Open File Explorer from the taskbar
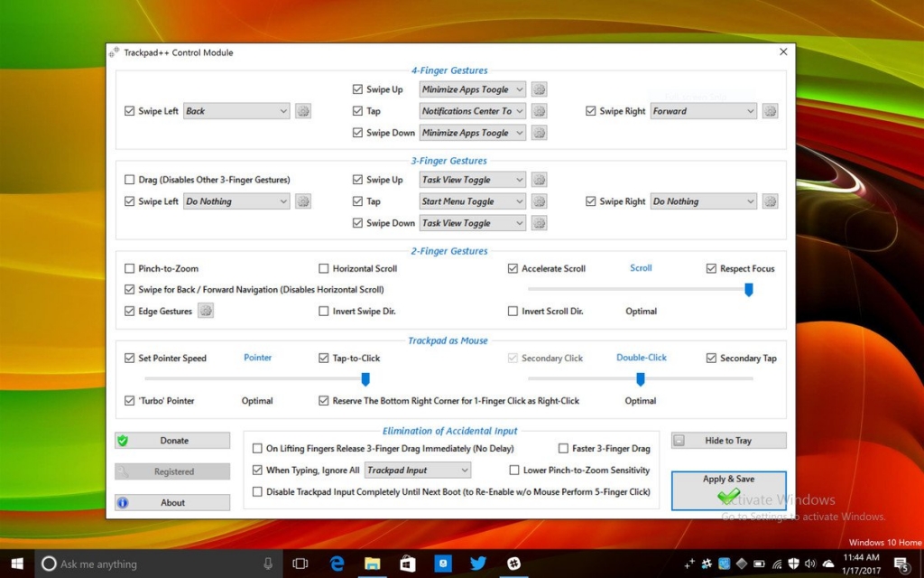 pyautogui.click(x=372, y=564)
